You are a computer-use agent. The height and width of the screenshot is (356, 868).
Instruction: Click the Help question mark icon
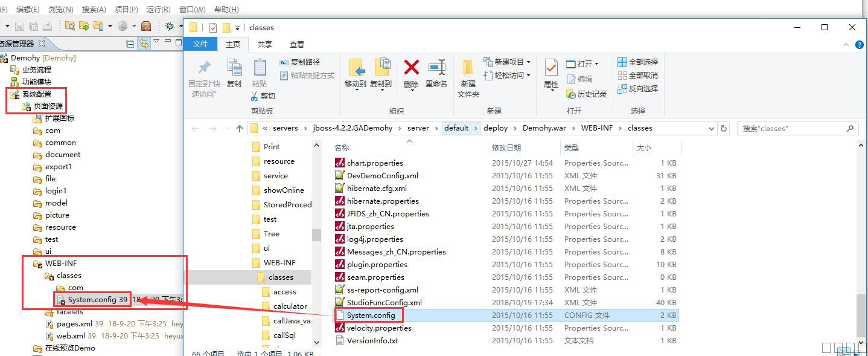pyautogui.click(x=859, y=45)
